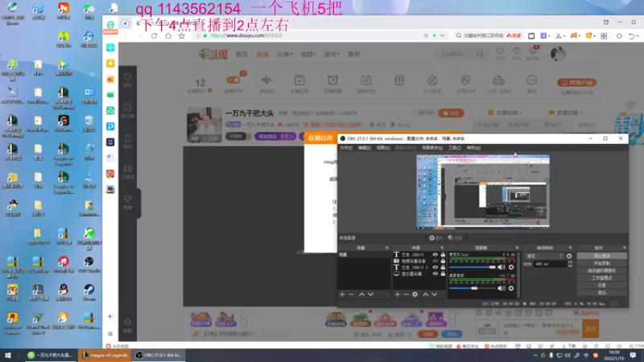Open source properties gear under sources list
The height and width of the screenshot is (362, 644).
point(415,294)
